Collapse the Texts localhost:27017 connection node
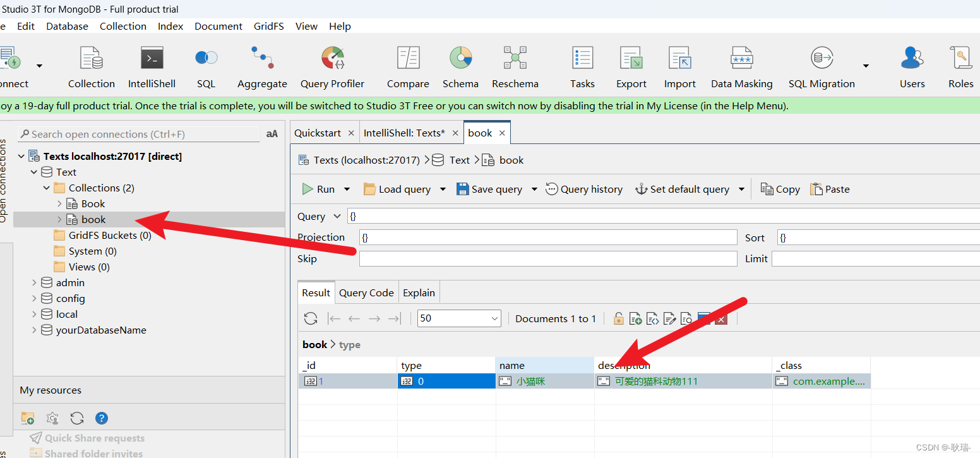Image resolution: width=980 pixels, height=458 pixels. (x=21, y=156)
